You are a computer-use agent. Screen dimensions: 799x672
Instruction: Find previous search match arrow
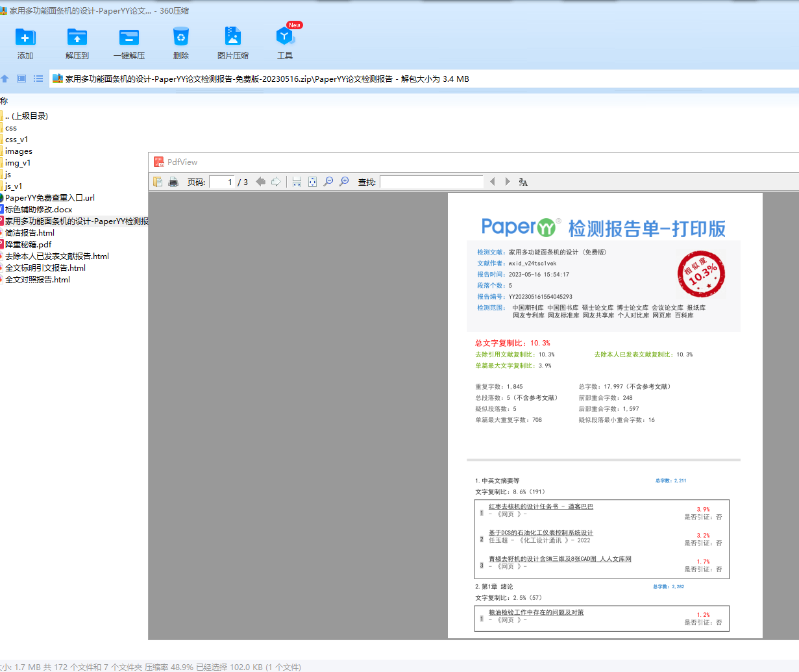[x=493, y=182]
